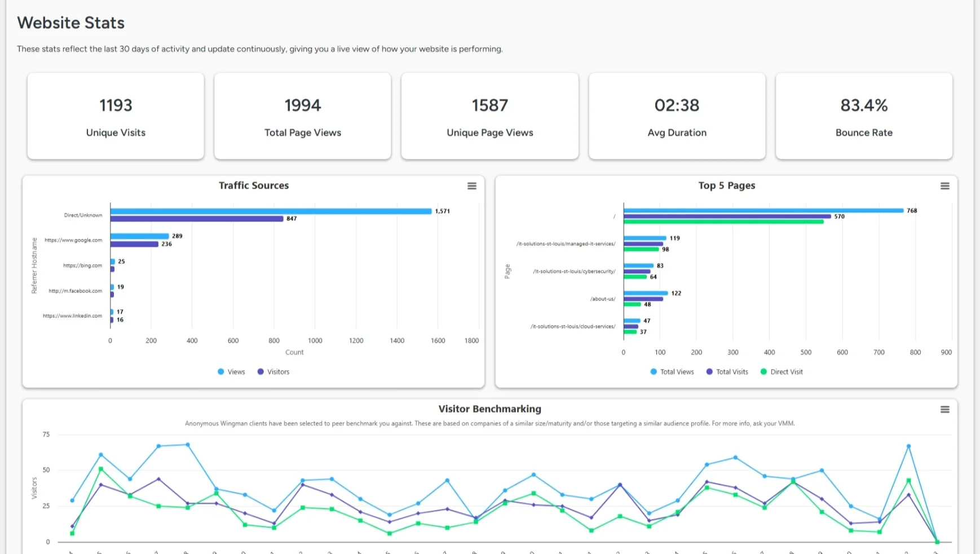
Task: Click the Unique Visits stat card
Action: (x=115, y=116)
